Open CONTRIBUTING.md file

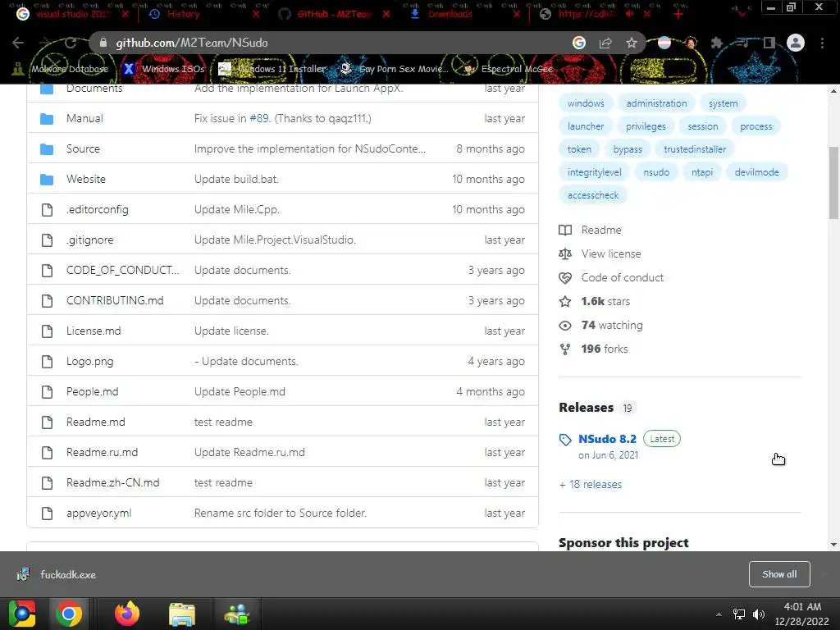click(x=115, y=300)
